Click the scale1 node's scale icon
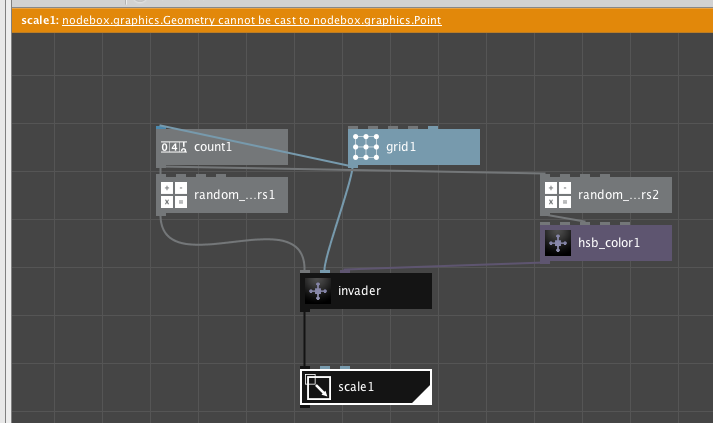 point(318,387)
